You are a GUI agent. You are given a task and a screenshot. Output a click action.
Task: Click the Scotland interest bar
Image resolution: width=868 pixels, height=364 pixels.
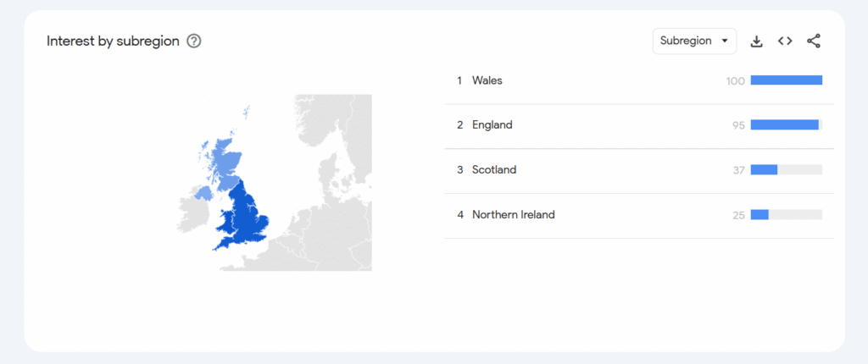(x=764, y=170)
